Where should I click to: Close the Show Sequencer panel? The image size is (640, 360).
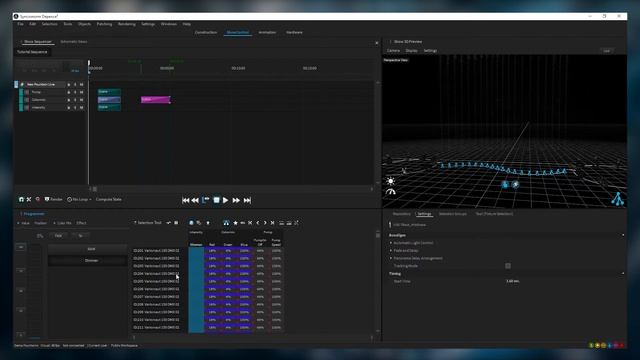click(x=377, y=43)
